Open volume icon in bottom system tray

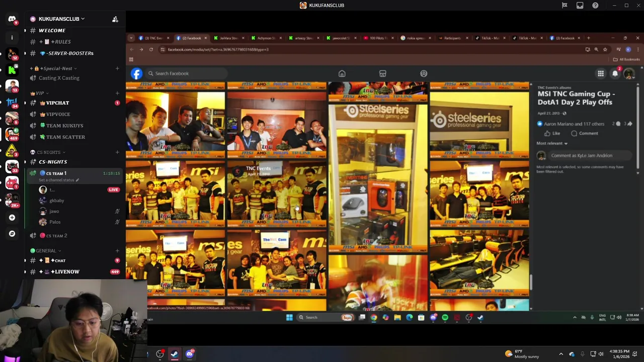[x=601, y=354]
